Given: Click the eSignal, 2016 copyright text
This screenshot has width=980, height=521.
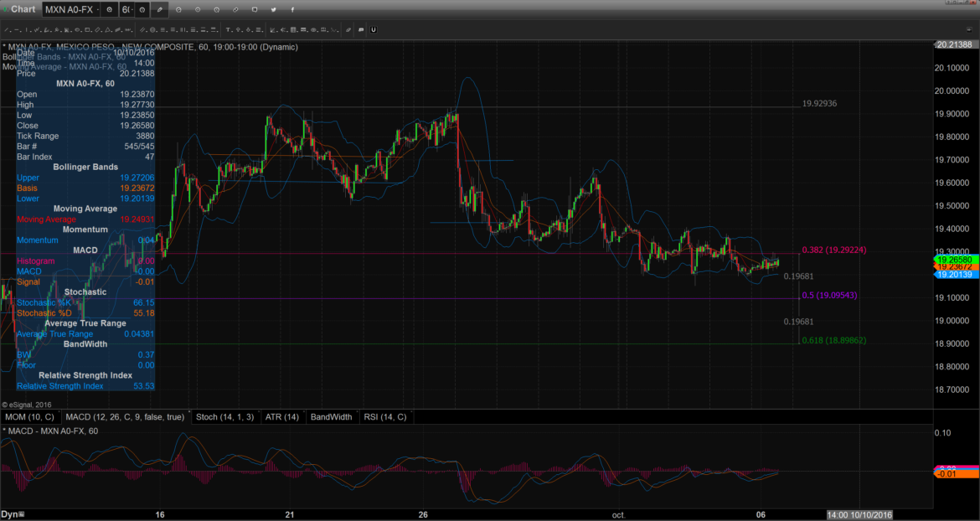Looking at the screenshot, I should tap(27, 405).
